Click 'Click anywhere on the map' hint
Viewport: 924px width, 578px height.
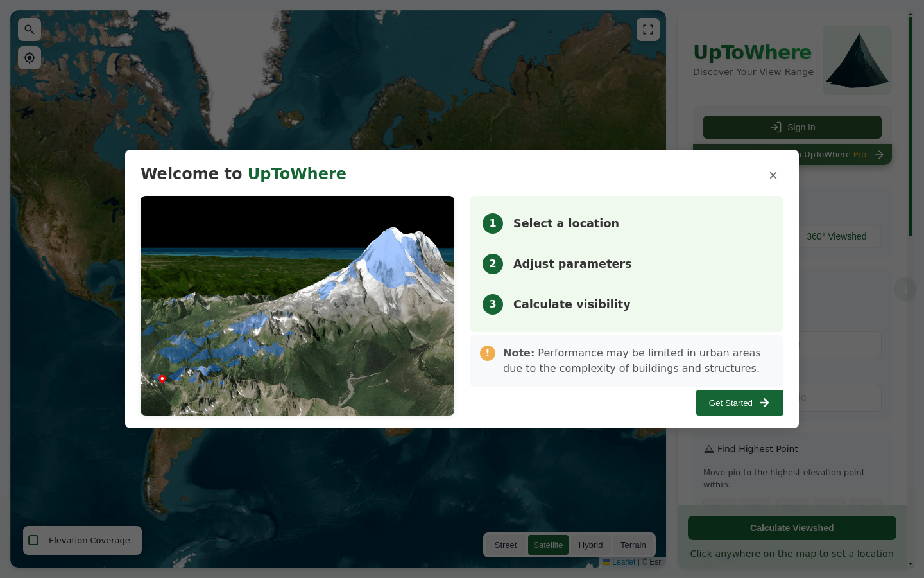click(792, 554)
